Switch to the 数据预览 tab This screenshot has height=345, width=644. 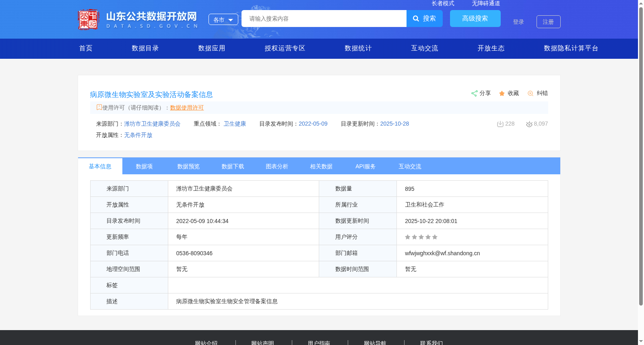tap(189, 166)
